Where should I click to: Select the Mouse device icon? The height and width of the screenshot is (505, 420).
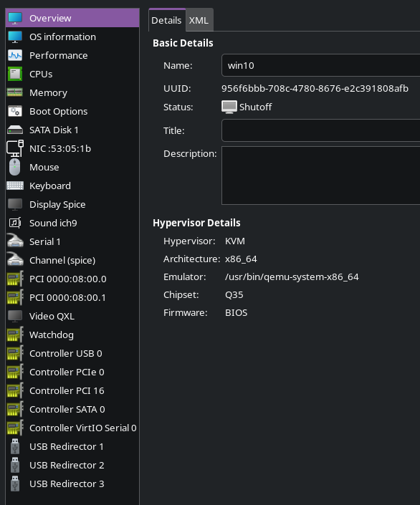(x=14, y=167)
